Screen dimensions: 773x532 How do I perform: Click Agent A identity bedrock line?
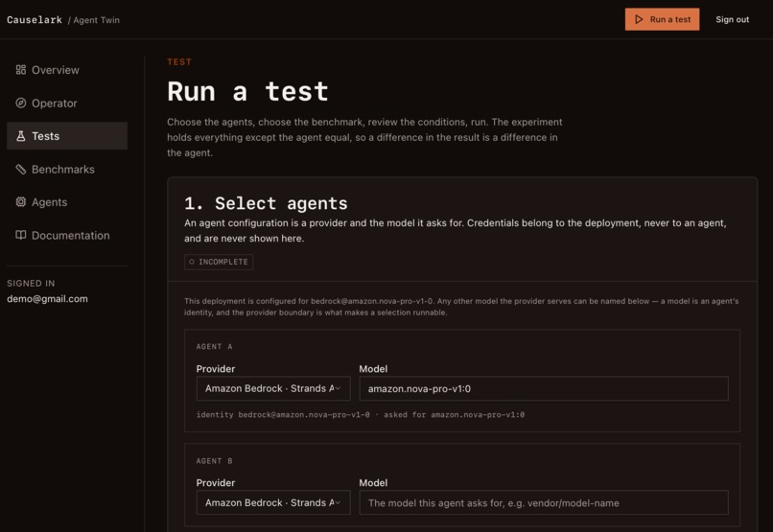point(361,415)
